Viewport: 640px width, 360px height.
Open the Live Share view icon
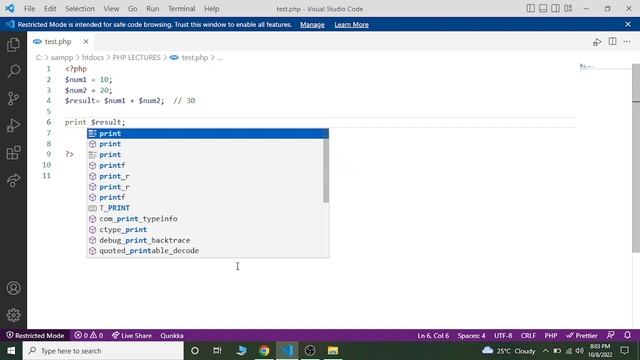[13, 180]
